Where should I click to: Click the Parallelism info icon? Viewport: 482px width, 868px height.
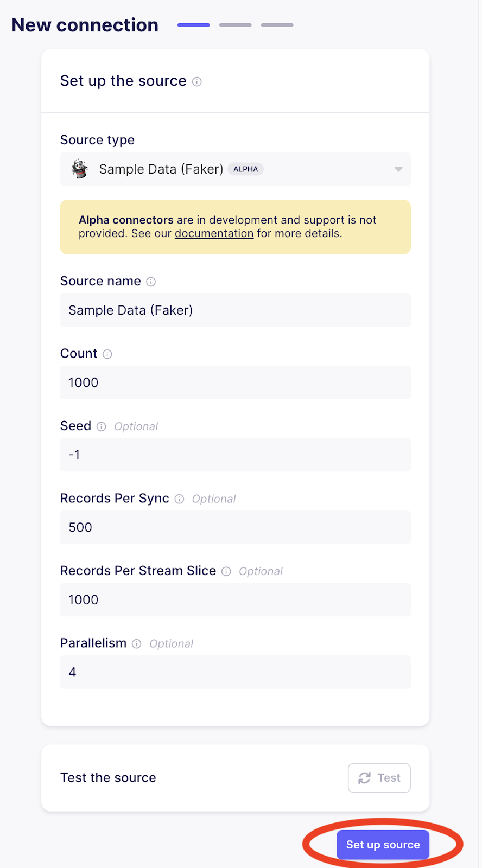tap(136, 644)
